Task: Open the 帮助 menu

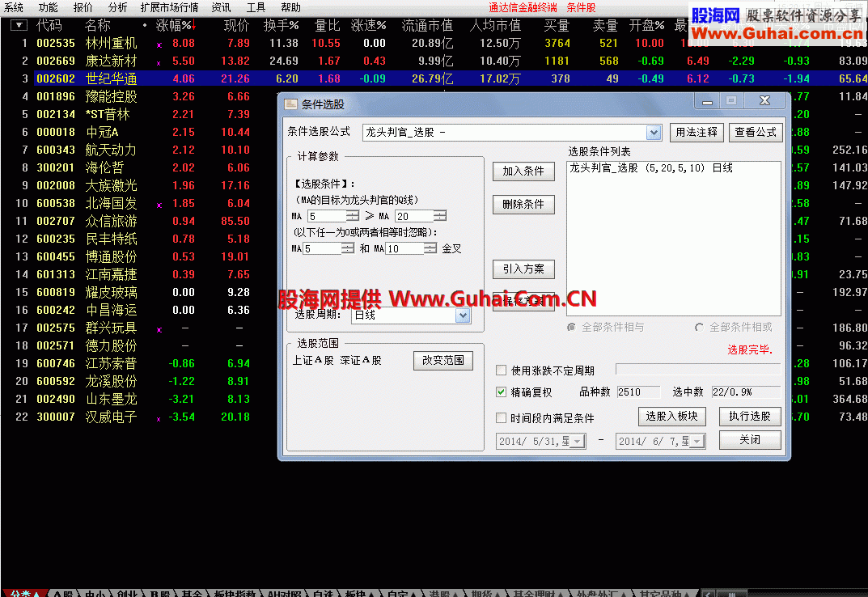Action: (x=290, y=7)
